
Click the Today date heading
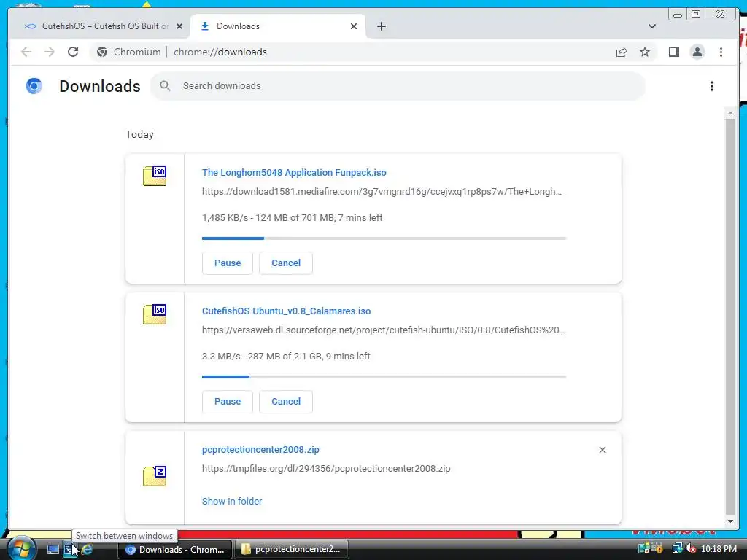(139, 134)
